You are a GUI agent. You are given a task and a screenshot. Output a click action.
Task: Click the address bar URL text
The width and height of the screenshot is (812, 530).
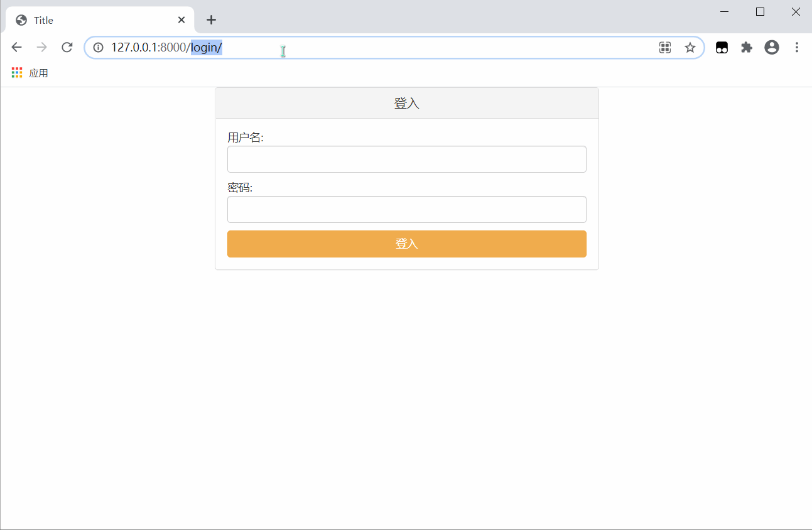click(x=166, y=48)
